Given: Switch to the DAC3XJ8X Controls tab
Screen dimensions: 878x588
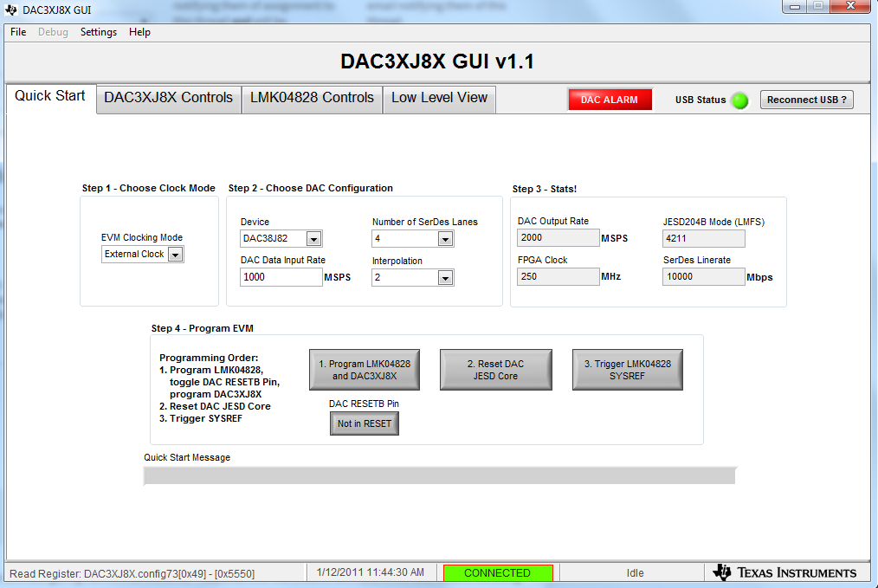Looking at the screenshot, I should tap(169, 98).
